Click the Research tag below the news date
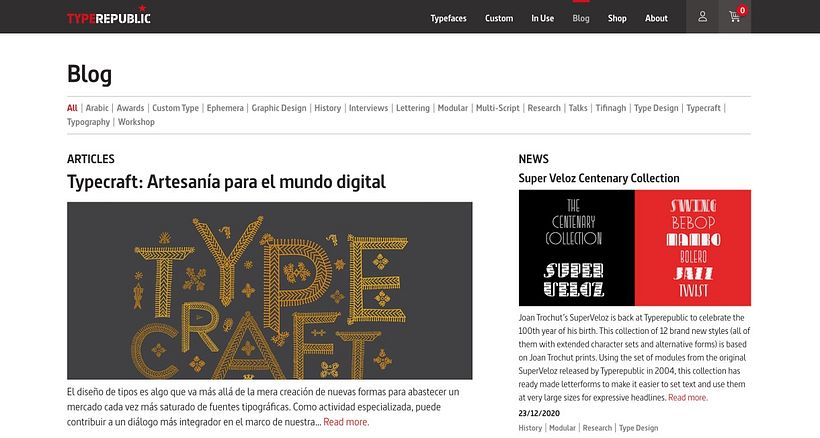 click(x=597, y=428)
